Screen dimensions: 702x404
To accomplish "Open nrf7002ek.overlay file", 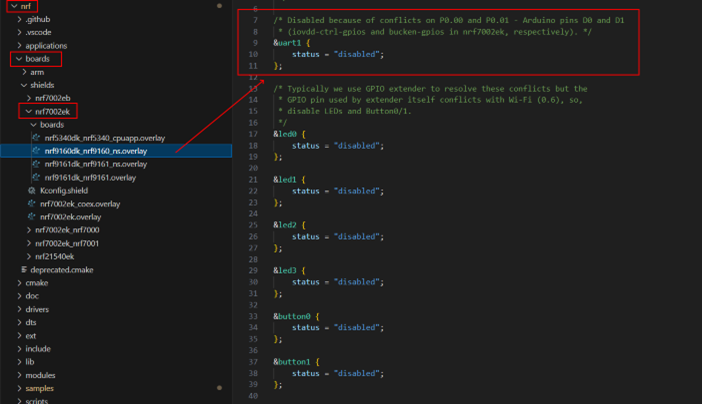I will [70, 217].
